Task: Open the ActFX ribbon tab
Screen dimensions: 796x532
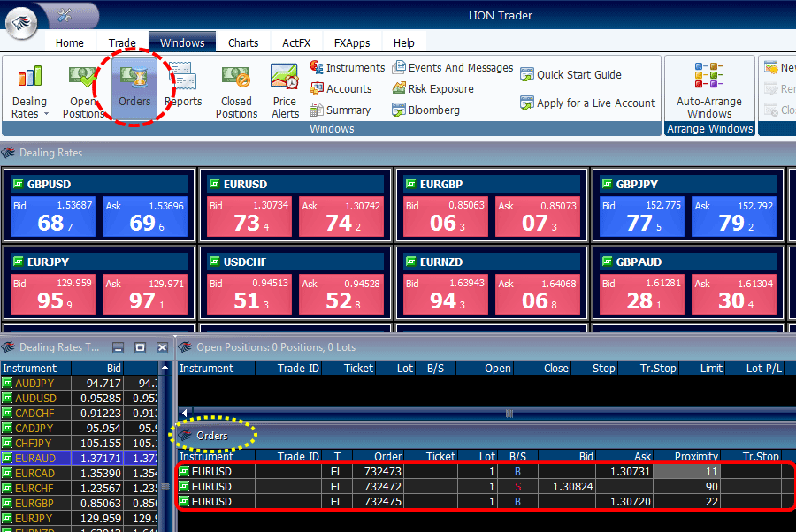Action: [296, 43]
